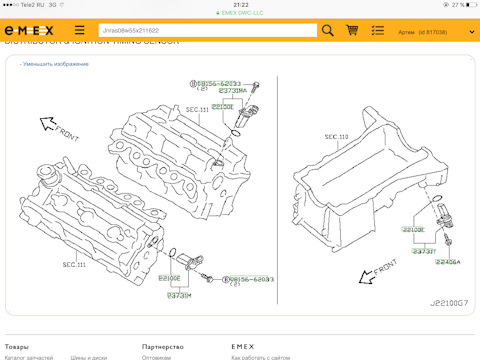Select part label 23731M
Viewport: 480px width, 360px height.
[x=179, y=295]
